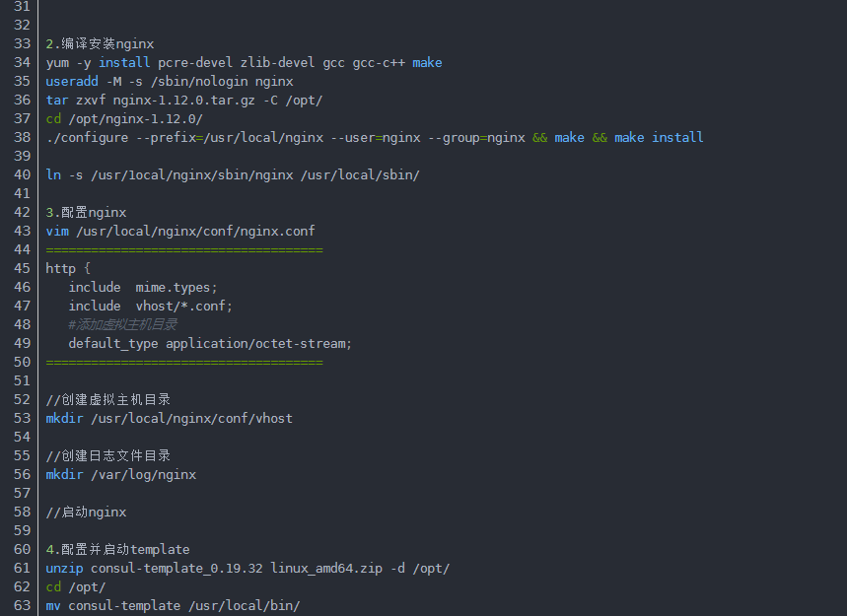847x616 pixels.
Task: Click the '3.配置nginx' heading line
Action: pyautogui.click(x=86, y=213)
